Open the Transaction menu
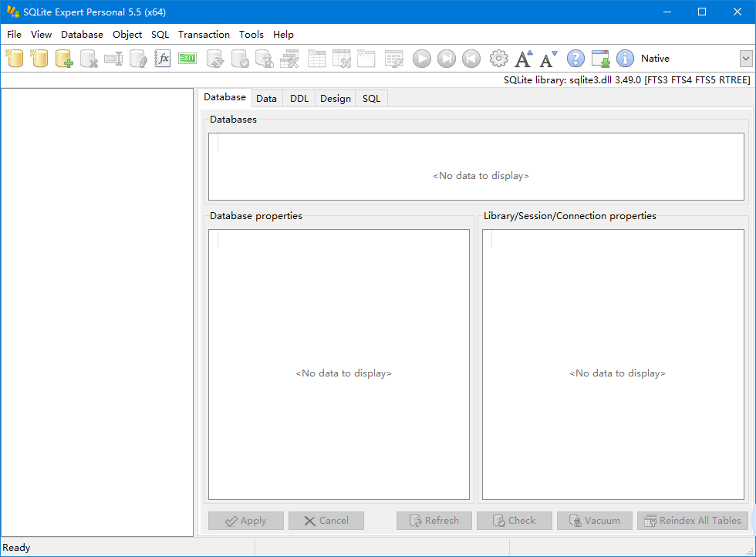 204,35
